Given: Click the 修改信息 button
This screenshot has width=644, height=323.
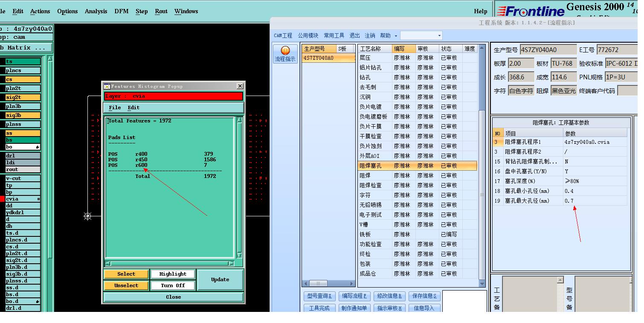Looking at the screenshot, I should [389, 296].
